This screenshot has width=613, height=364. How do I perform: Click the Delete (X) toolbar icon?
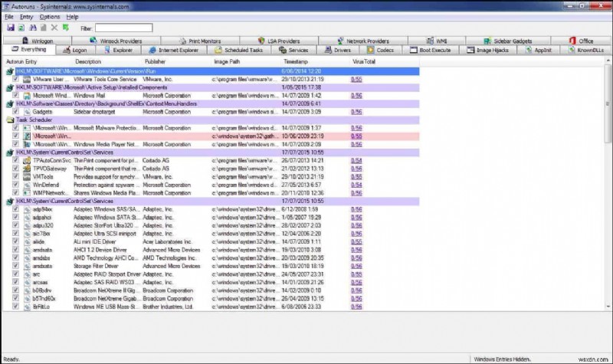(54, 28)
